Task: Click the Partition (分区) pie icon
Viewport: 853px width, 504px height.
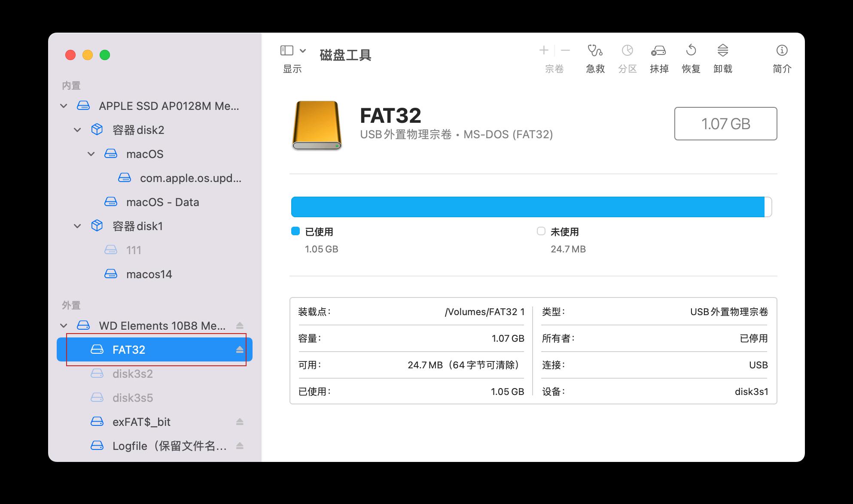Action: [x=627, y=51]
